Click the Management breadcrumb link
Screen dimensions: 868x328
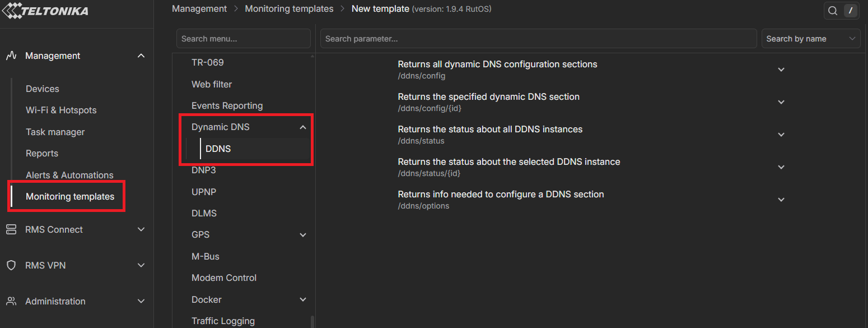(x=199, y=9)
